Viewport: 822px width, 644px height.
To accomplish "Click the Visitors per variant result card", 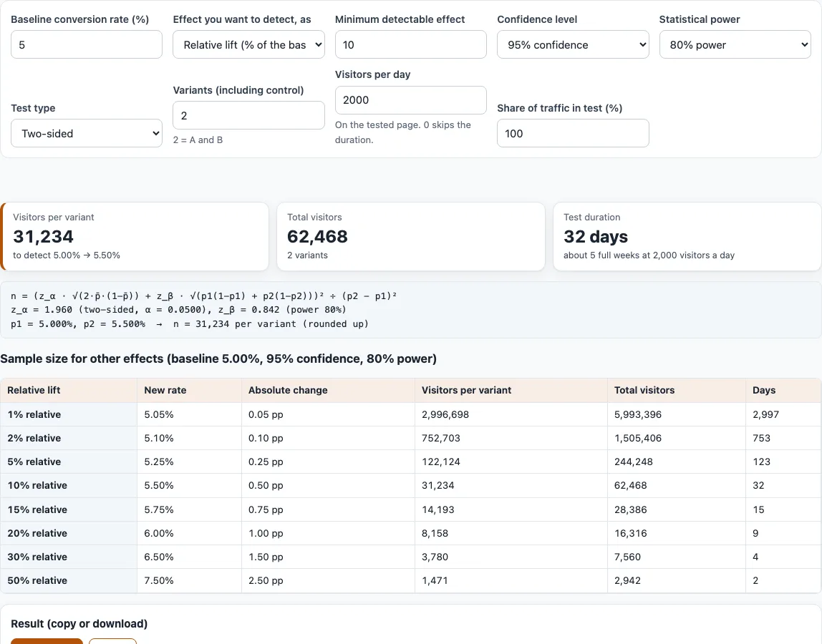I will [x=135, y=236].
